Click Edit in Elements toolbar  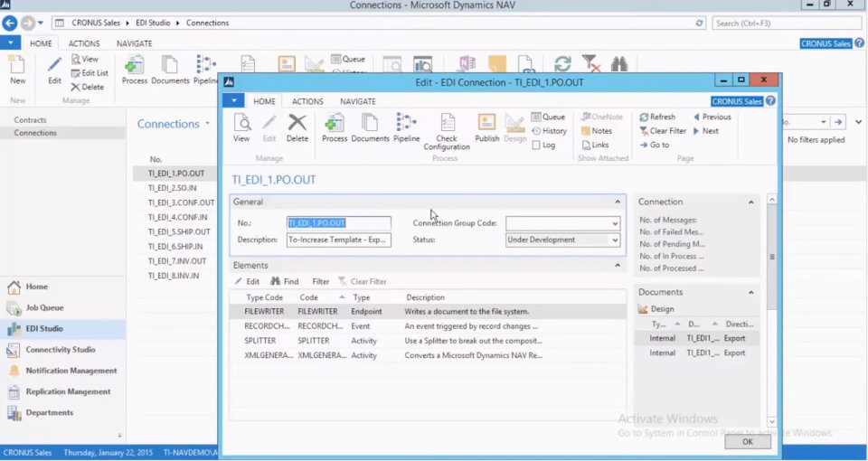coord(247,282)
